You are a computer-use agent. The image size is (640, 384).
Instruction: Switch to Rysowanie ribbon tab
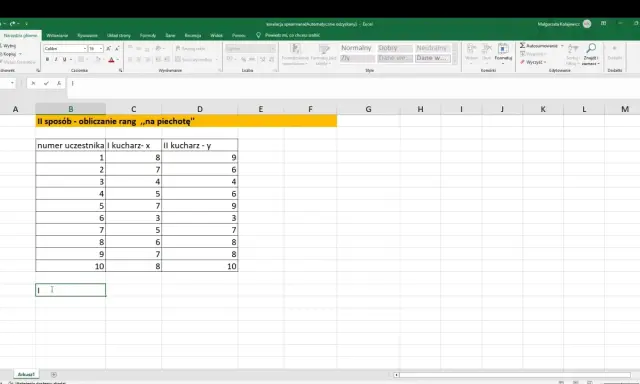tap(87, 36)
